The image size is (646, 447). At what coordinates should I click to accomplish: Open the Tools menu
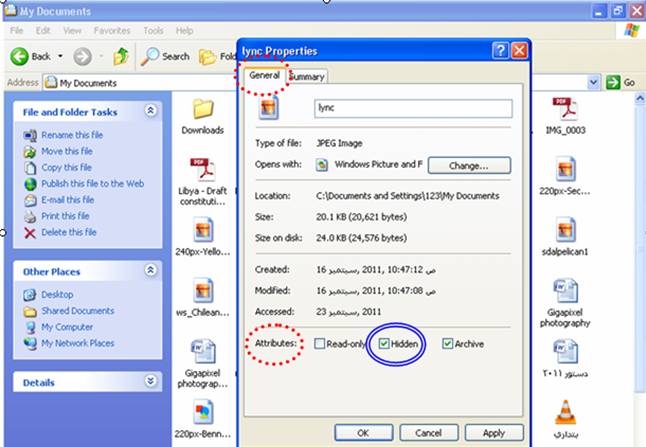point(153,30)
